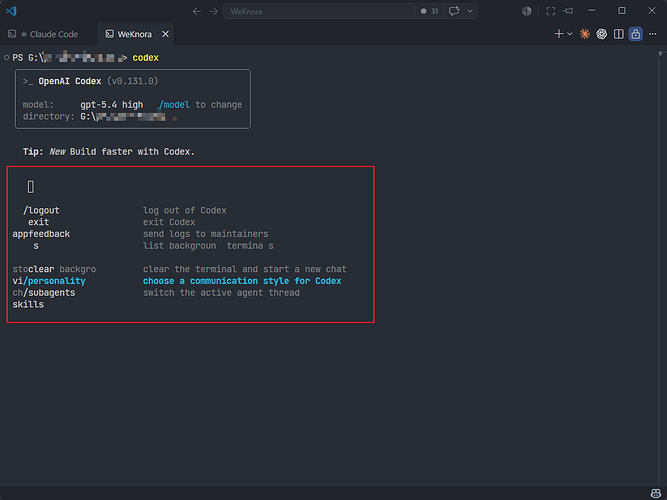The image size is (667, 500).
Task: Open the WeKnora command center search box
Action: (319, 11)
